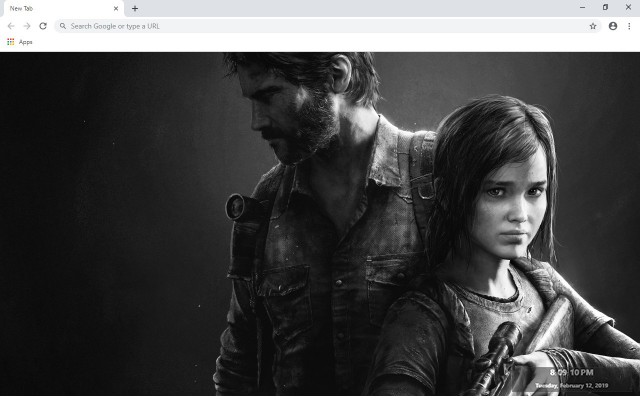Reload the page with the refresh icon
The width and height of the screenshot is (640, 400).
[43, 26]
